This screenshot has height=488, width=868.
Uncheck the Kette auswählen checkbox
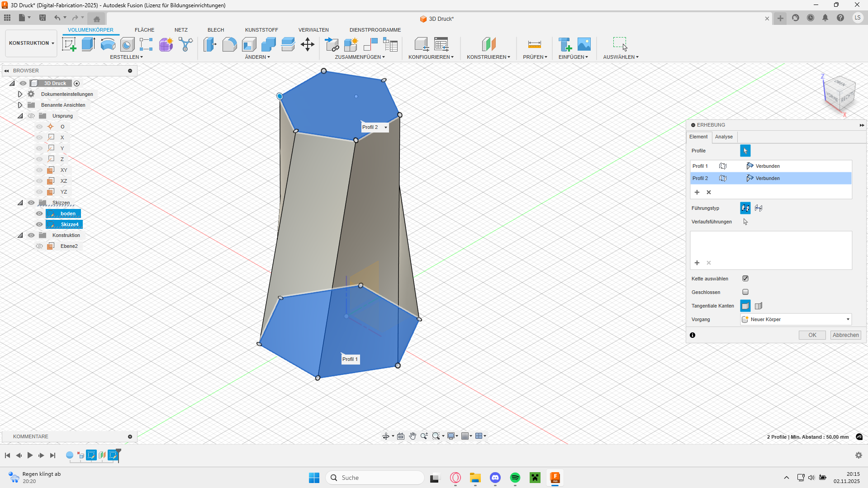[745, 279]
